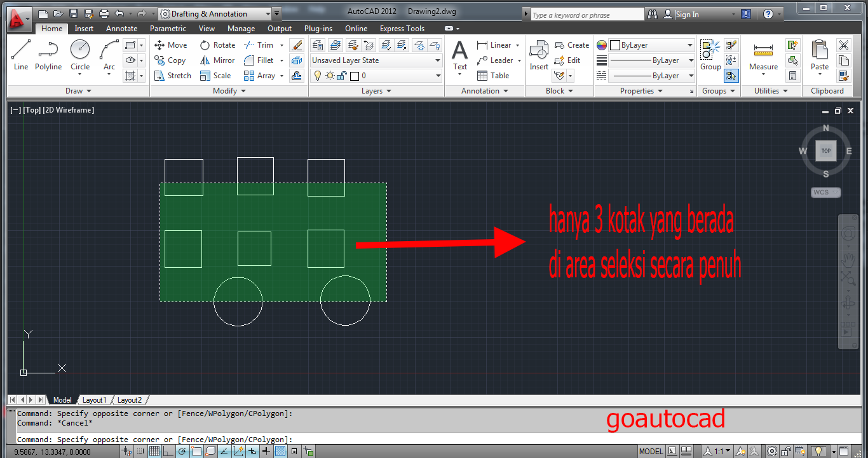Open the Unsaved Layer State dropdown

[436, 60]
